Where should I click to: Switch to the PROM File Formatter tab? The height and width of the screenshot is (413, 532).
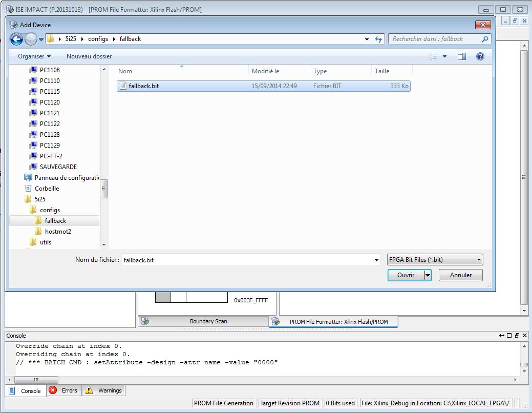pyautogui.click(x=333, y=322)
